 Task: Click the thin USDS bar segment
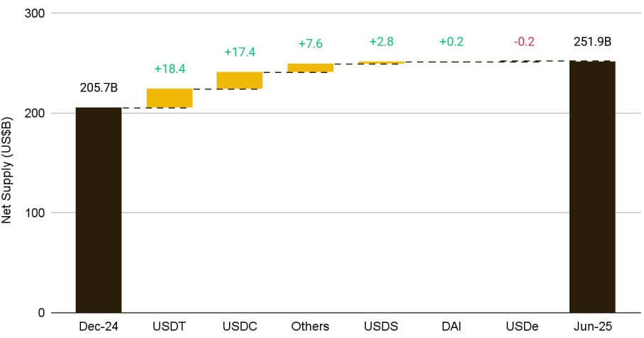(382, 62)
